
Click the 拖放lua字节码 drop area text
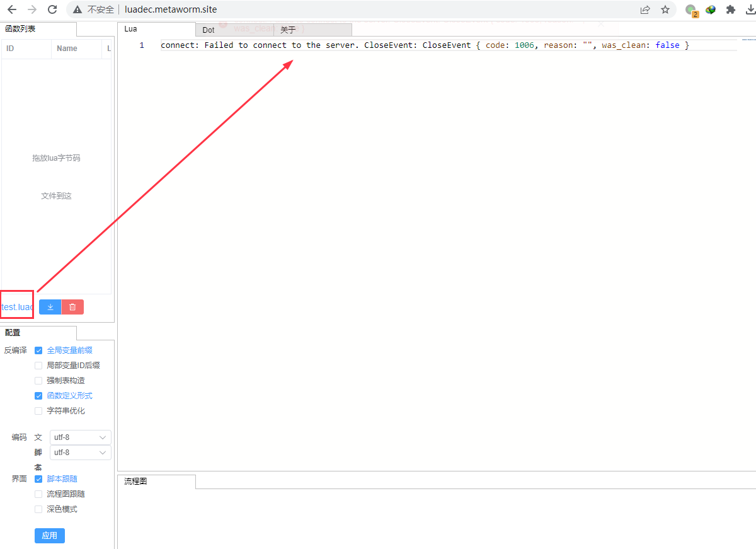pos(56,158)
